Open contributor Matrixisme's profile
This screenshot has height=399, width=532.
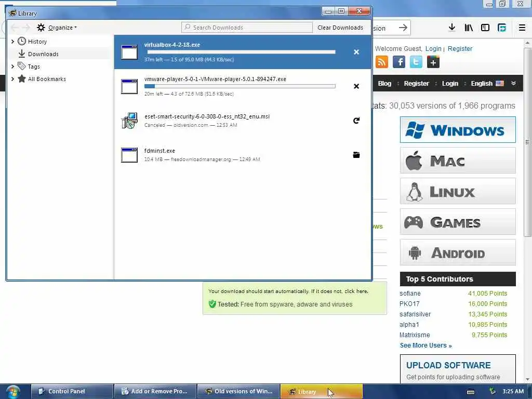[415, 335]
